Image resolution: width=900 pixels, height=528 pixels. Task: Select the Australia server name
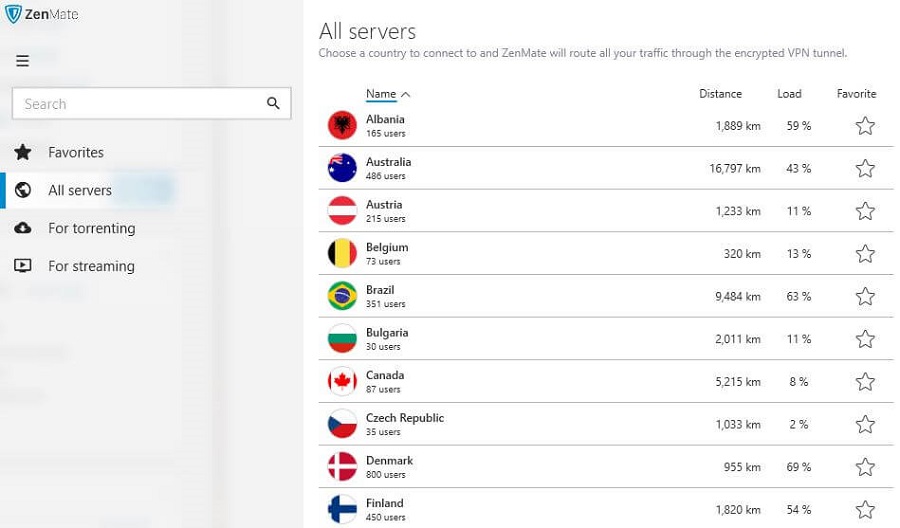tap(389, 162)
